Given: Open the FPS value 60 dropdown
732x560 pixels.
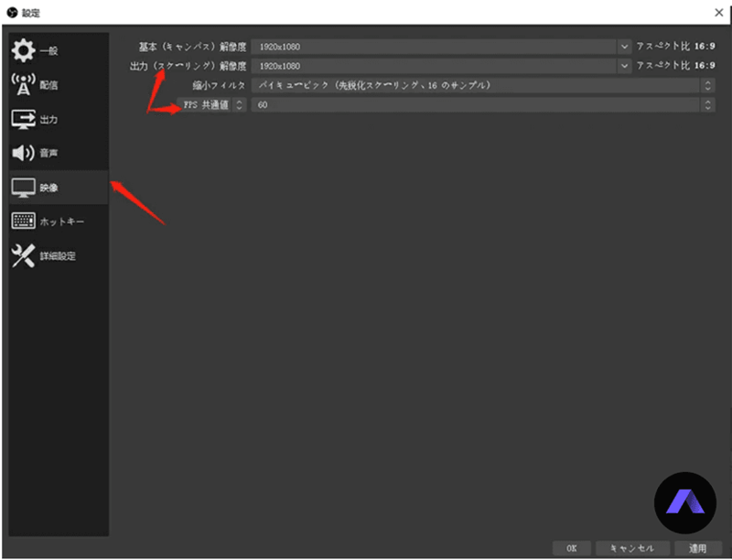Looking at the screenshot, I should 708,105.
